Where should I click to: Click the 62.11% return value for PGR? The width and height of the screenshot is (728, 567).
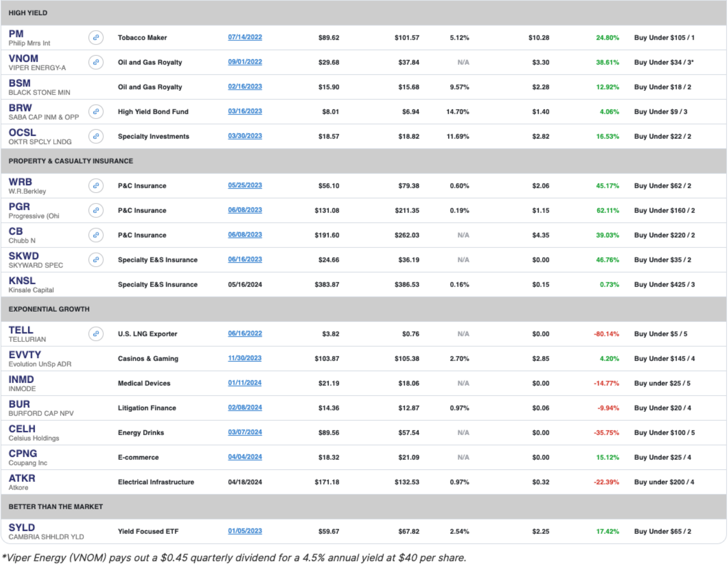coord(608,210)
